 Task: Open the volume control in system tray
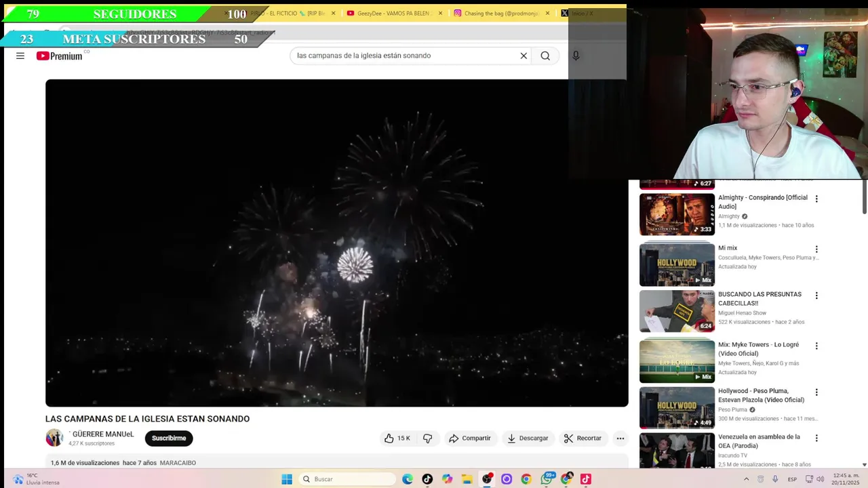click(x=821, y=479)
